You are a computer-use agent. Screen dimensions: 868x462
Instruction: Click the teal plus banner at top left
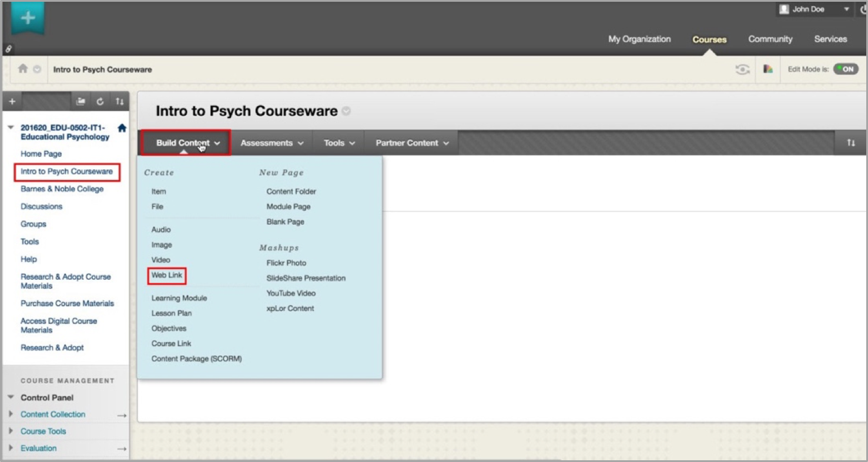[28, 18]
